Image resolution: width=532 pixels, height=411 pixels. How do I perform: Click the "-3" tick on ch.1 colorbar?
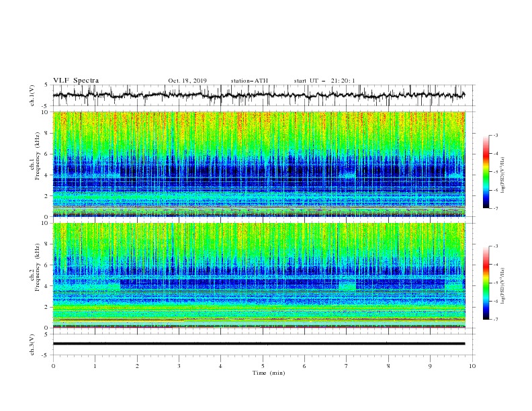tap(496, 135)
